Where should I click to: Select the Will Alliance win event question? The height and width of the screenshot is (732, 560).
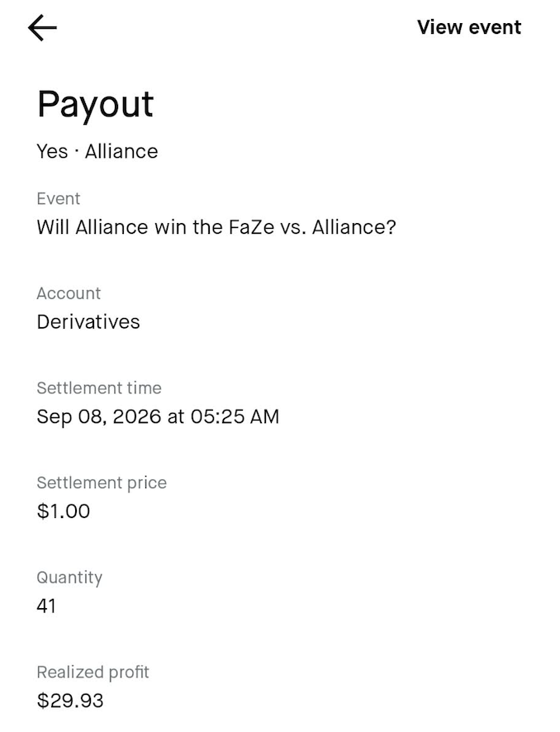point(216,227)
